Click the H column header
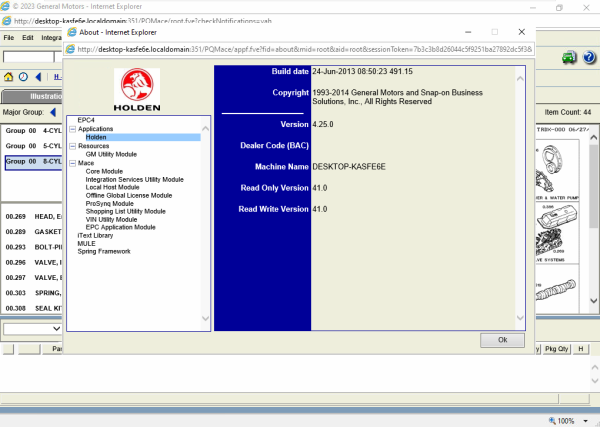Viewport: 600px width, 427px height. coord(580,349)
